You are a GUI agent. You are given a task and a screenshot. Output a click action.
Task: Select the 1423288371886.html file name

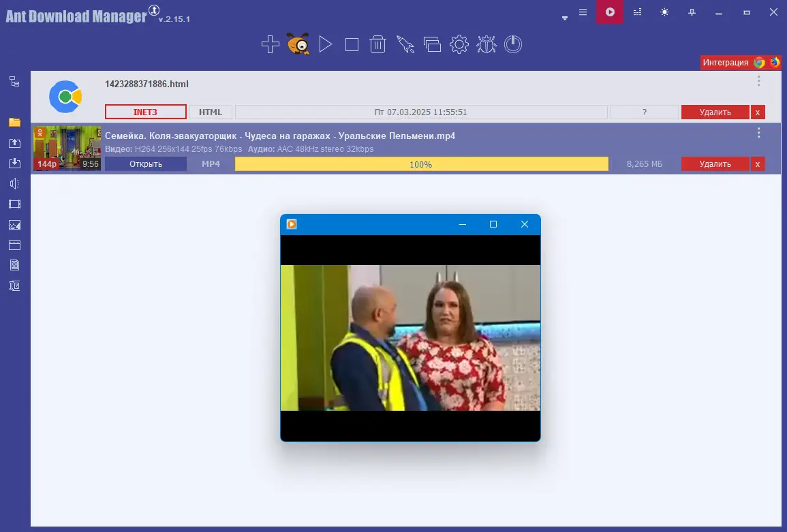[x=146, y=84]
